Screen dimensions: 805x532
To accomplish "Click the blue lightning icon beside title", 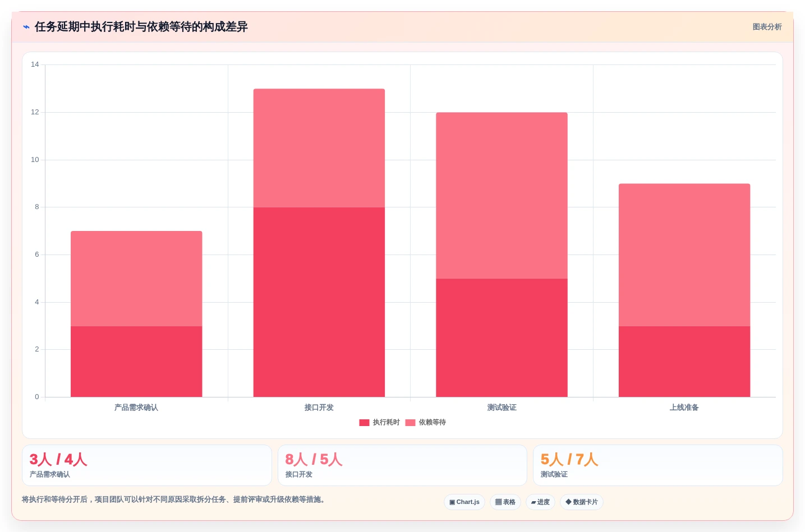I will point(26,27).
